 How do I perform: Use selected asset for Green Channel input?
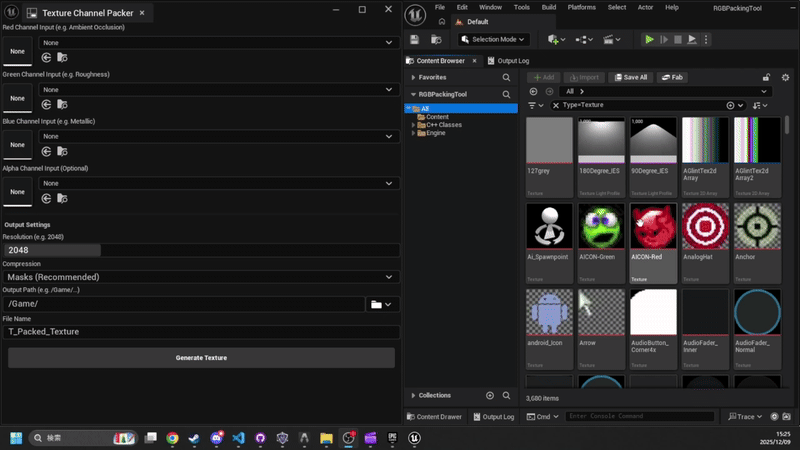(46, 105)
